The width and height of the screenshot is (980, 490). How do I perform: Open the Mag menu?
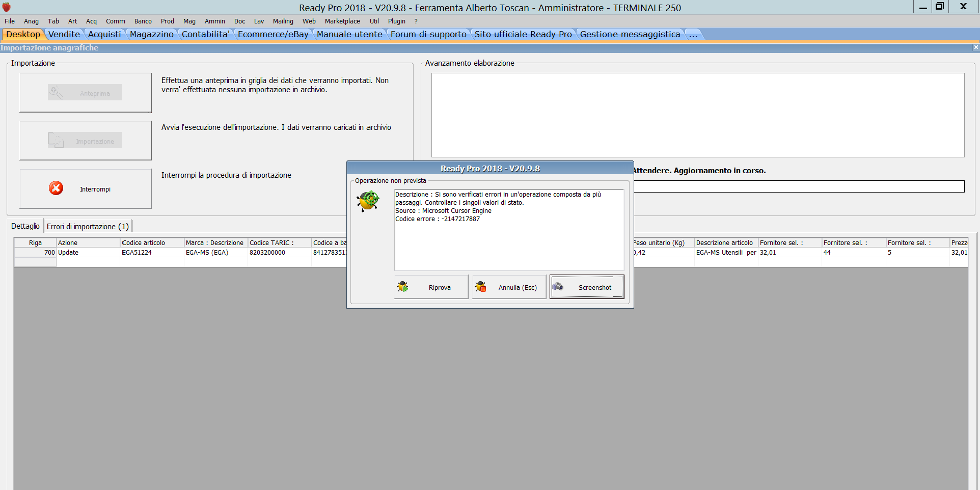189,21
